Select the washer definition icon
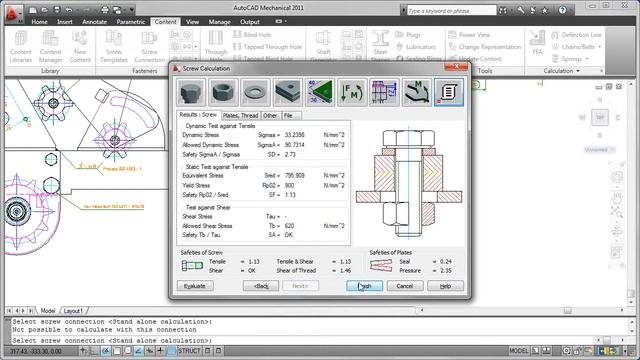 click(x=255, y=92)
